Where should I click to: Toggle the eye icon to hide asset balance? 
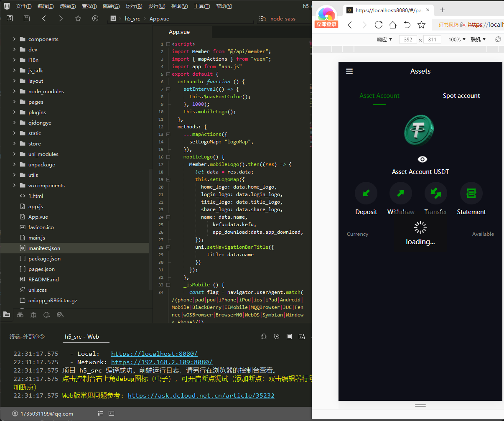click(x=423, y=159)
